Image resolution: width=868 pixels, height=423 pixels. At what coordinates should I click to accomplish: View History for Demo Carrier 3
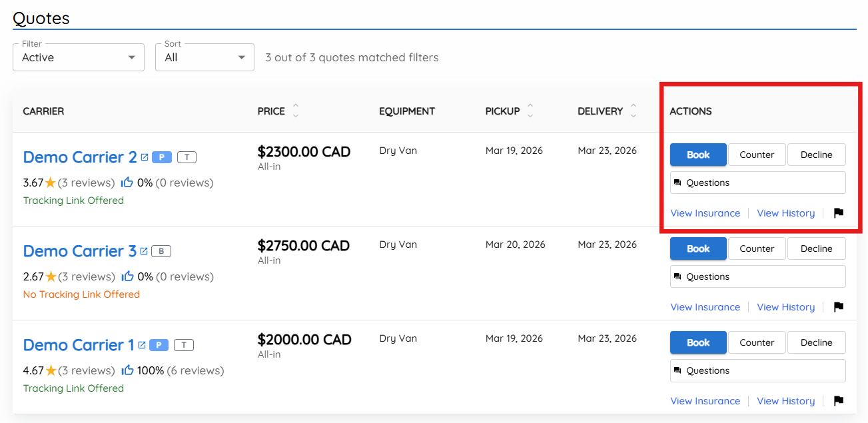tap(786, 307)
